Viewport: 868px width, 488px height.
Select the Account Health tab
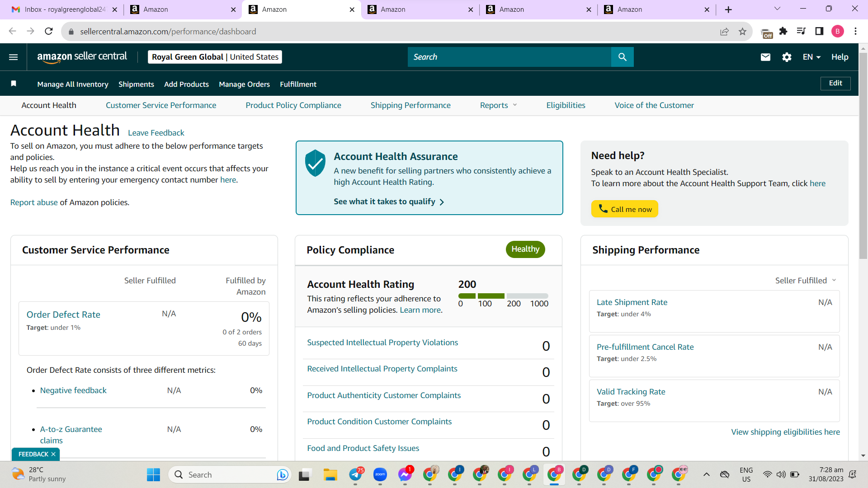point(49,105)
